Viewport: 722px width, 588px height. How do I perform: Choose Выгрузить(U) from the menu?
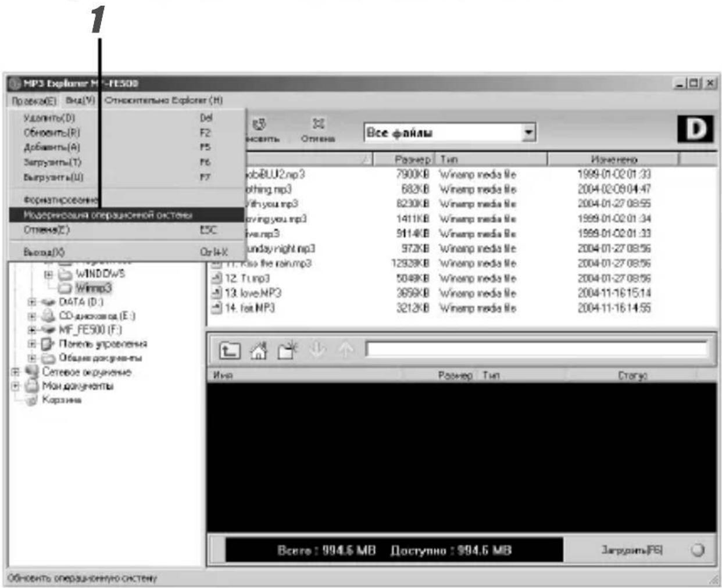click(127, 177)
